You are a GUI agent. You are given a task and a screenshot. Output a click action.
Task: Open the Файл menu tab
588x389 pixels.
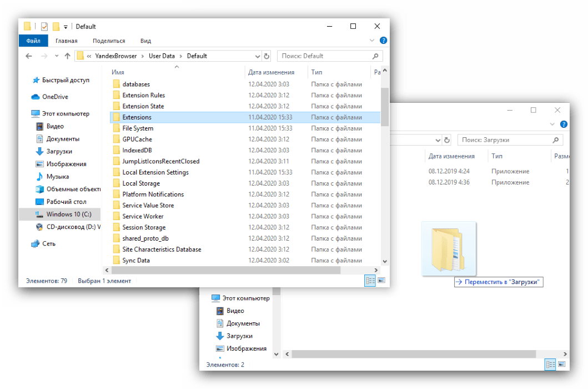coord(33,41)
